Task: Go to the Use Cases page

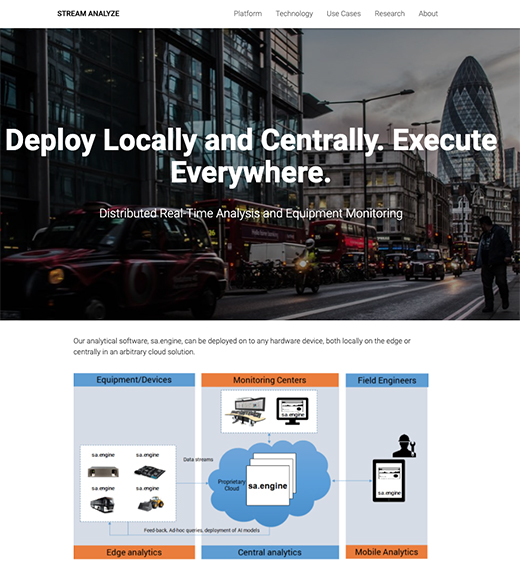Action: point(343,14)
